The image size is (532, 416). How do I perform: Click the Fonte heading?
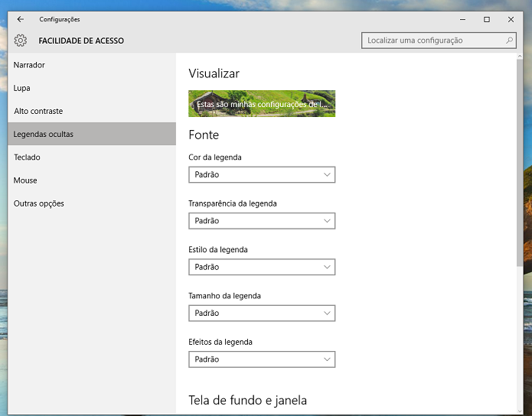(x=204, y=135)
